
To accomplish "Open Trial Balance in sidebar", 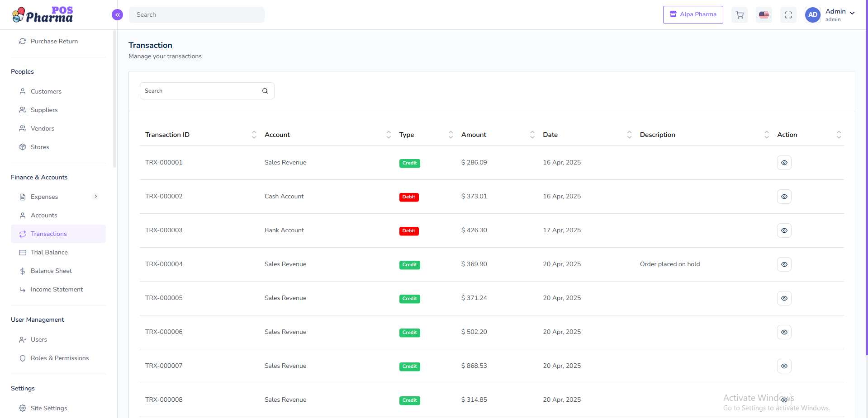I will pyautogui.click(x=49, y=252).
